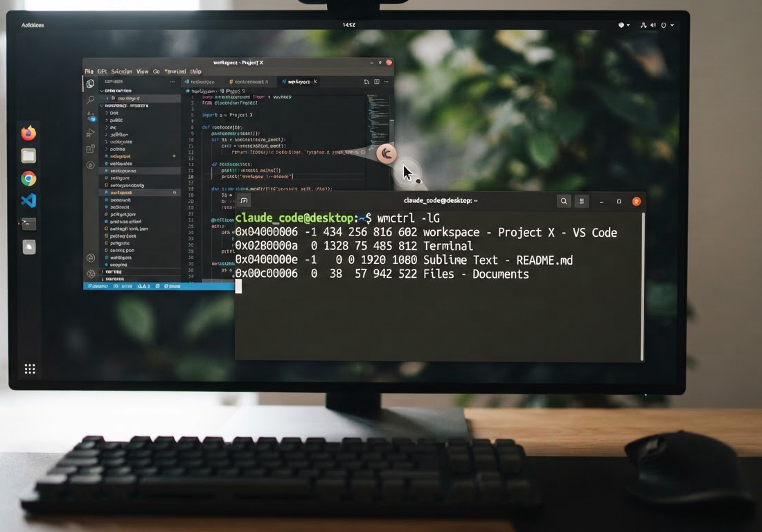Click the new tab icon in terminal header
The width and height of the screenshot is (762, 532).
(244, 200)
